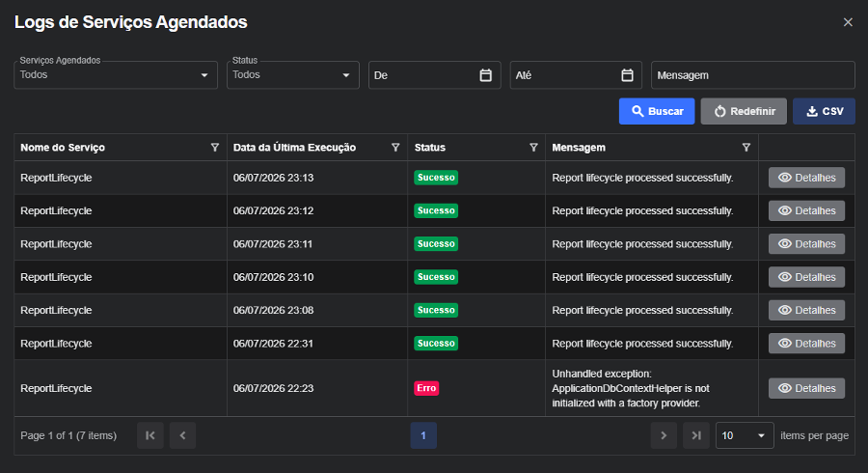Click the Unhandled exception message text
The height and width of the screenshot is (473, 868).
[x=631, y=388]
